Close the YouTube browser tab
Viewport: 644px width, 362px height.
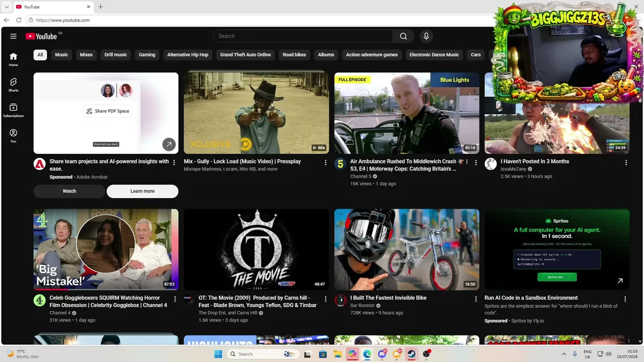tap(89, 7)
